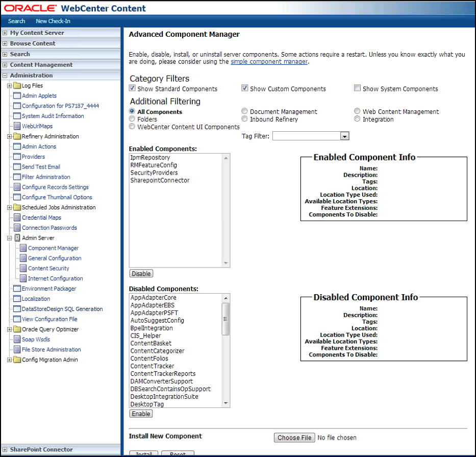Click Disabled Components list scroll-down arrow

click(x=226, y=403)
